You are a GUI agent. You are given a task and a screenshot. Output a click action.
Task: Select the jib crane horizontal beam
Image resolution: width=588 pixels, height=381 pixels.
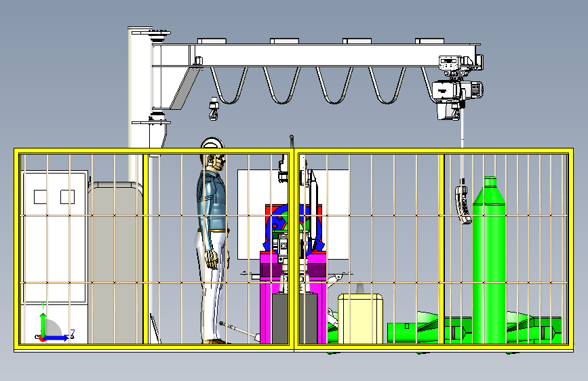click(x=316, y=56)
